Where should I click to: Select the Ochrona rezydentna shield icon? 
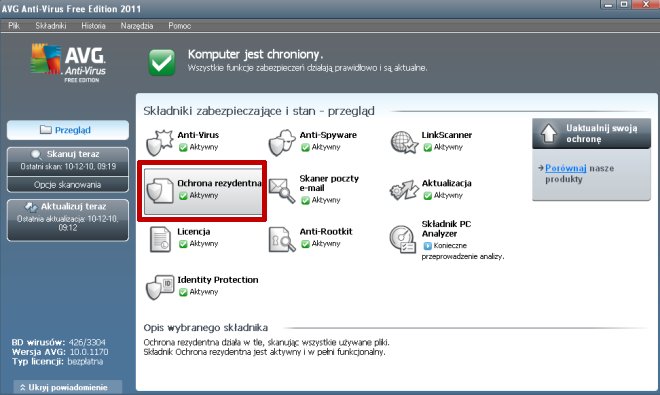[x=160, y=191]
